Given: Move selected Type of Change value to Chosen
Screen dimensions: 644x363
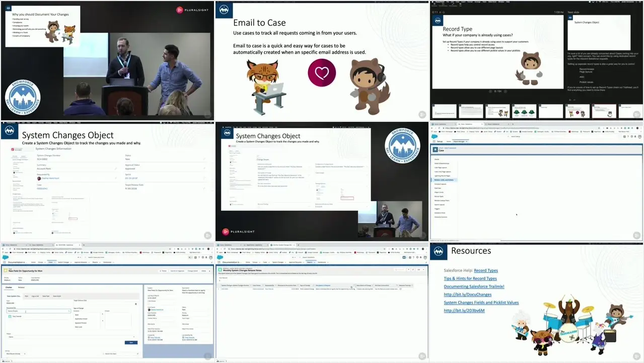Looking at the screenshot, I should tap(103, 314).
